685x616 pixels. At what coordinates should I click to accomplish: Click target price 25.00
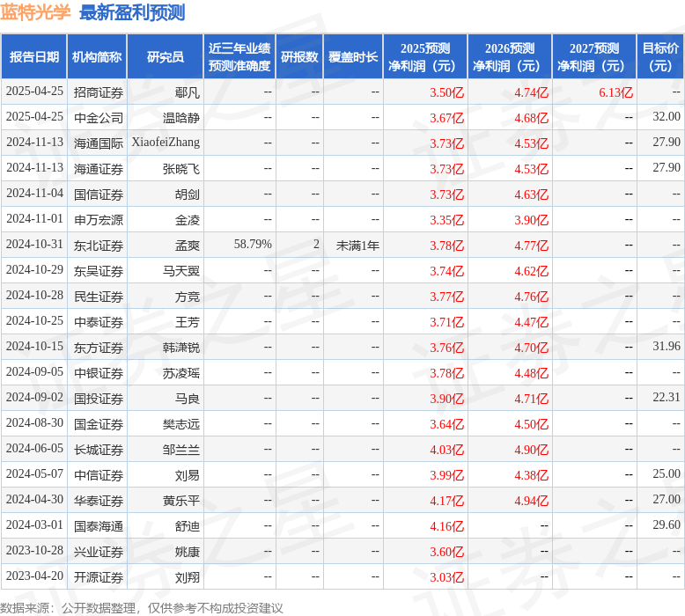[x=667, y=473]
